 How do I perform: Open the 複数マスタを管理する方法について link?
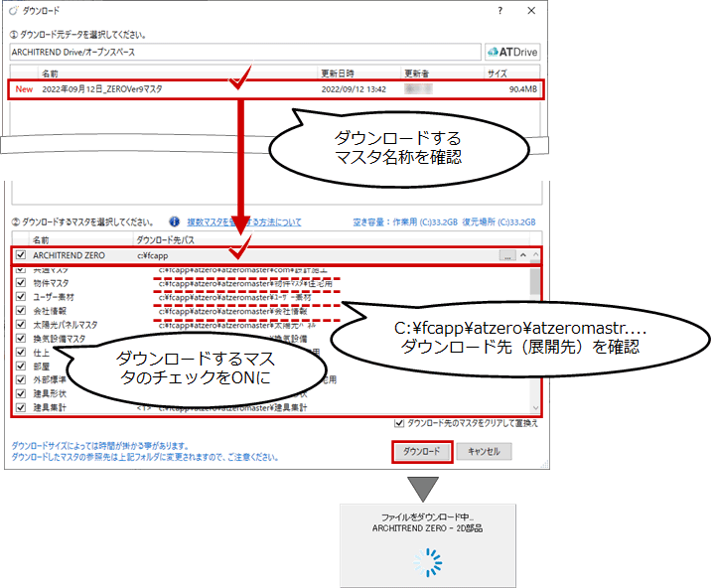coord(244,222)
